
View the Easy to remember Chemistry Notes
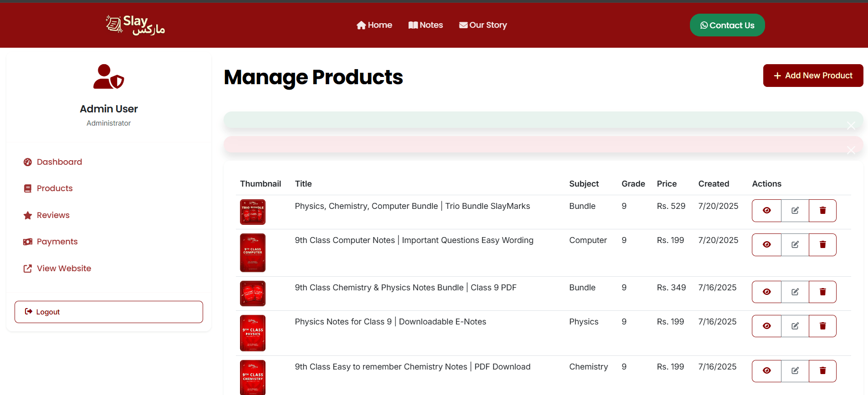(x=766, y=371)
